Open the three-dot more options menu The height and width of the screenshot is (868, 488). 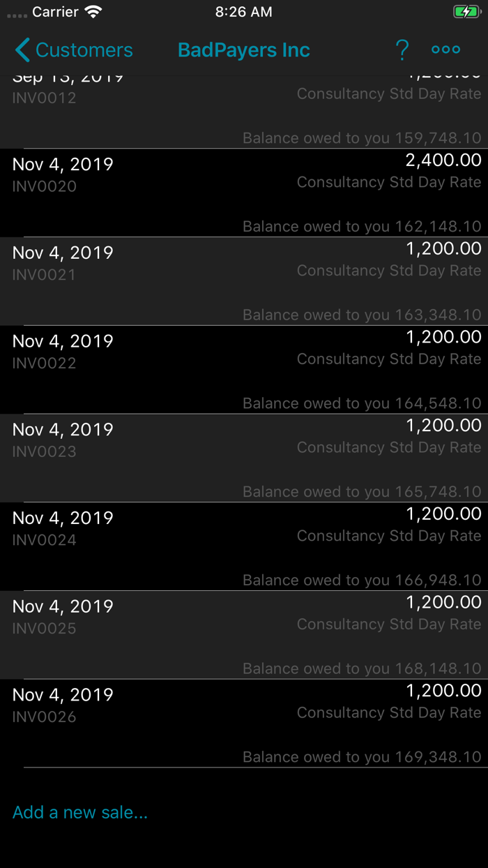click(x=445, y=50)
